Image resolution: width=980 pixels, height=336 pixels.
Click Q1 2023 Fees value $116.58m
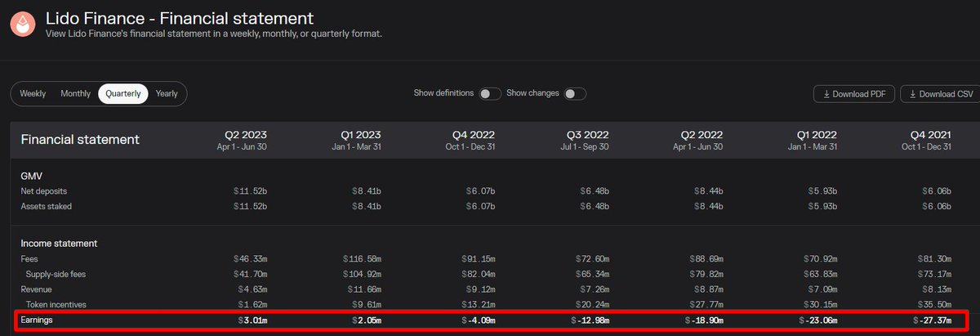click(x=362, y=258)
